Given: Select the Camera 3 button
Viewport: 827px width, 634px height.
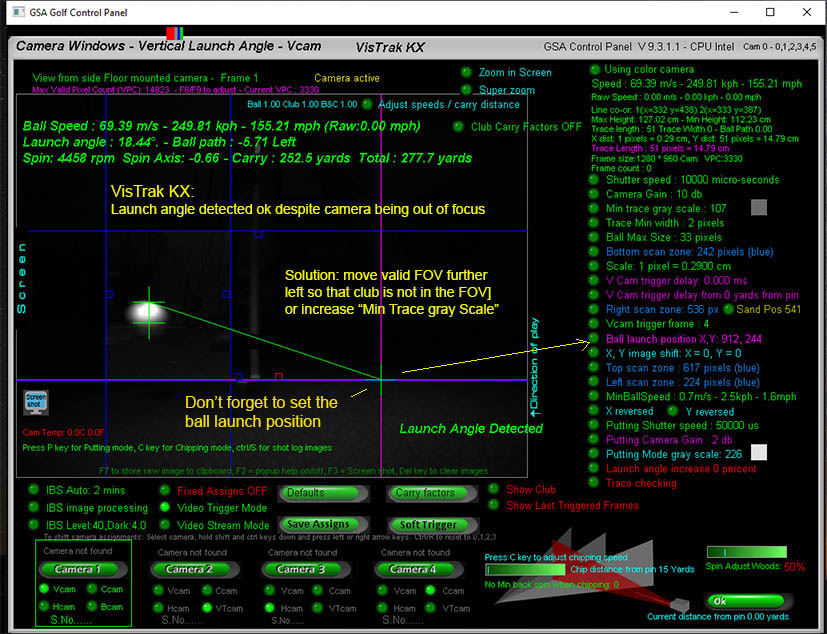Looking at the screenshot, I should tap(305, 569).
